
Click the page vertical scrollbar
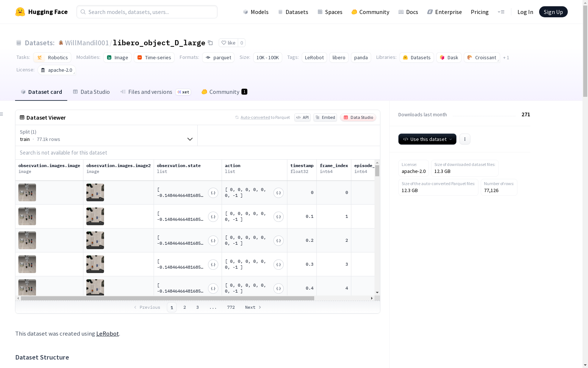(585, 52)
